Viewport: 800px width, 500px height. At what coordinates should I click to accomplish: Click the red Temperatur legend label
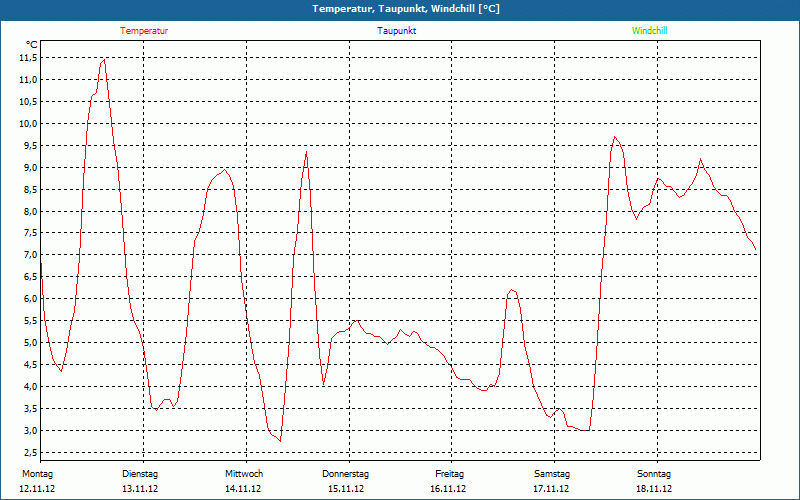pyautogui.click(x=144, y=31)
